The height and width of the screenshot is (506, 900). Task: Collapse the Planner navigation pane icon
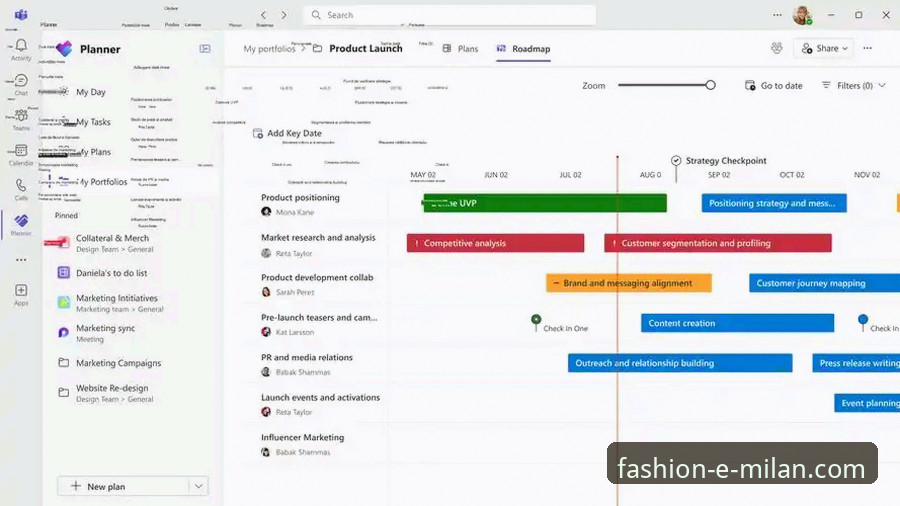(205, 48)
